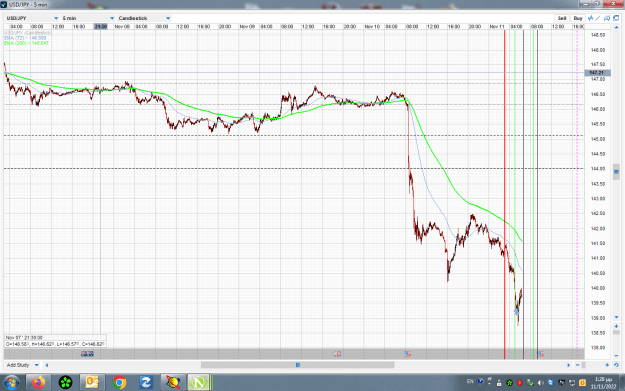Click the economic event flag near Nov 10 08:00
The image size is (625, 391).
pyautogui.click(x=407, y=354)
